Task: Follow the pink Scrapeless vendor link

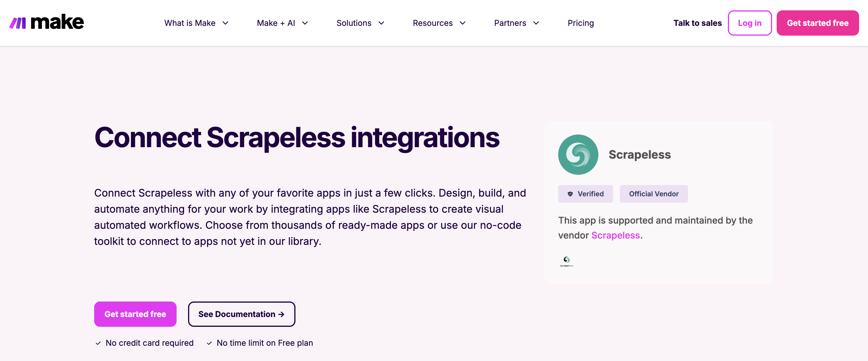Action: pos(615,235)
